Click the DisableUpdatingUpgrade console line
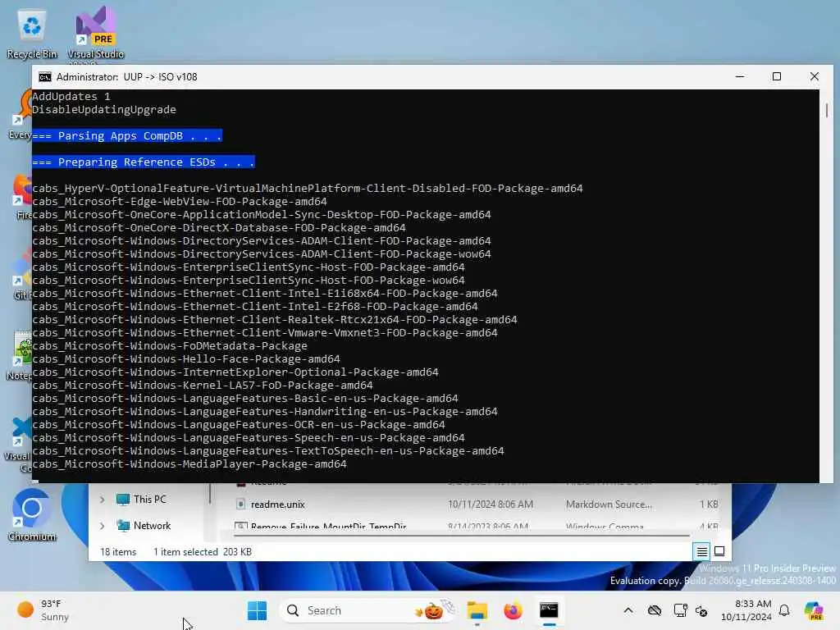This screenshot has width=840, height=630. click(104, 109)
